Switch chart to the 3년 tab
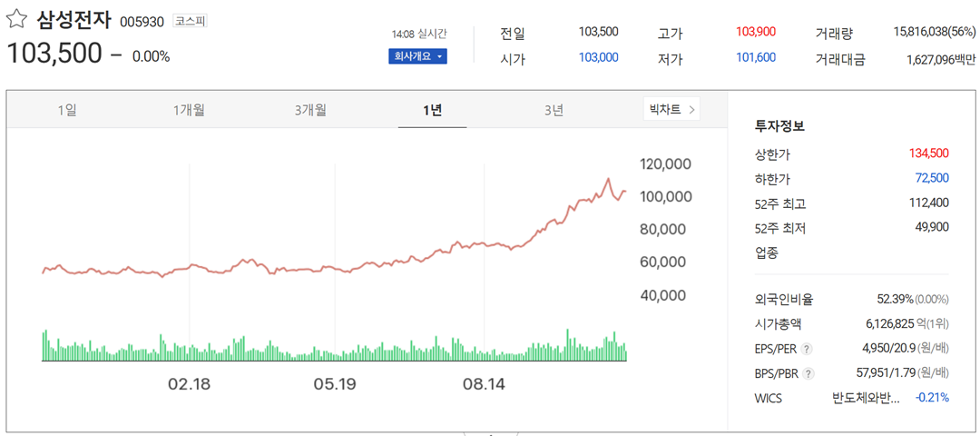Image resolution: width=980 pixels, height=436 pixels. click(554, 111)
